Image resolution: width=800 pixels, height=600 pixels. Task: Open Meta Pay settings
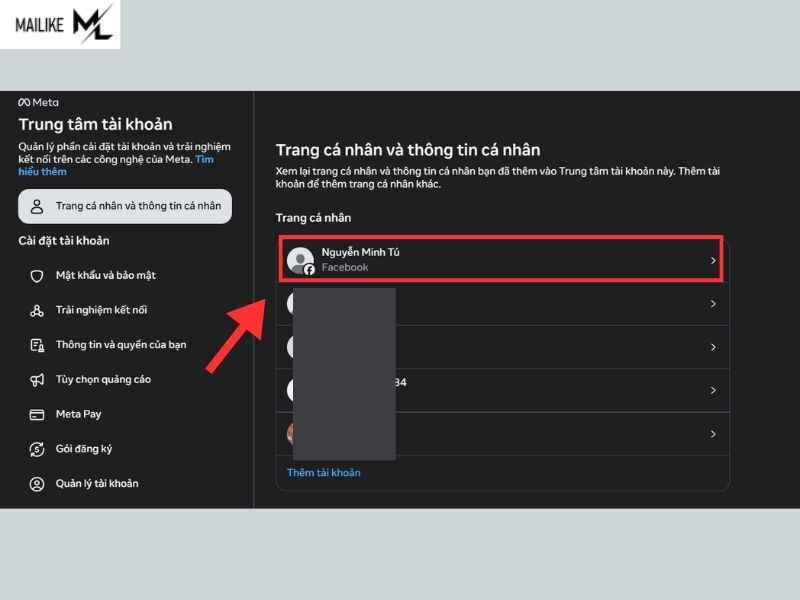click(79, 414)
